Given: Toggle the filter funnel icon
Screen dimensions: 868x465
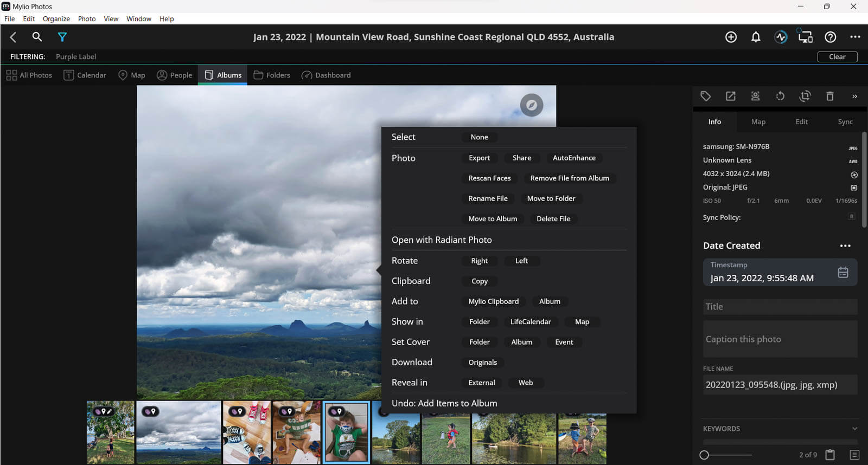Looking at the screenshot, I should (x=62, y=37).
